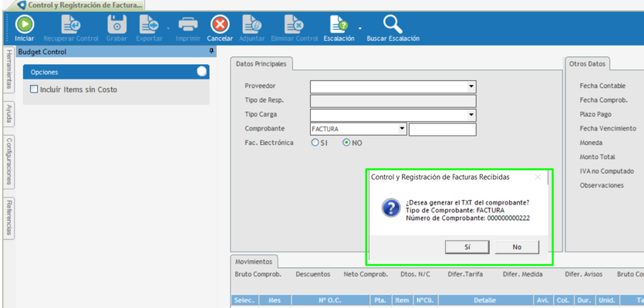Click the red Cancelar icon
This screenshot has height=308, width=644.
pos(220,24)
